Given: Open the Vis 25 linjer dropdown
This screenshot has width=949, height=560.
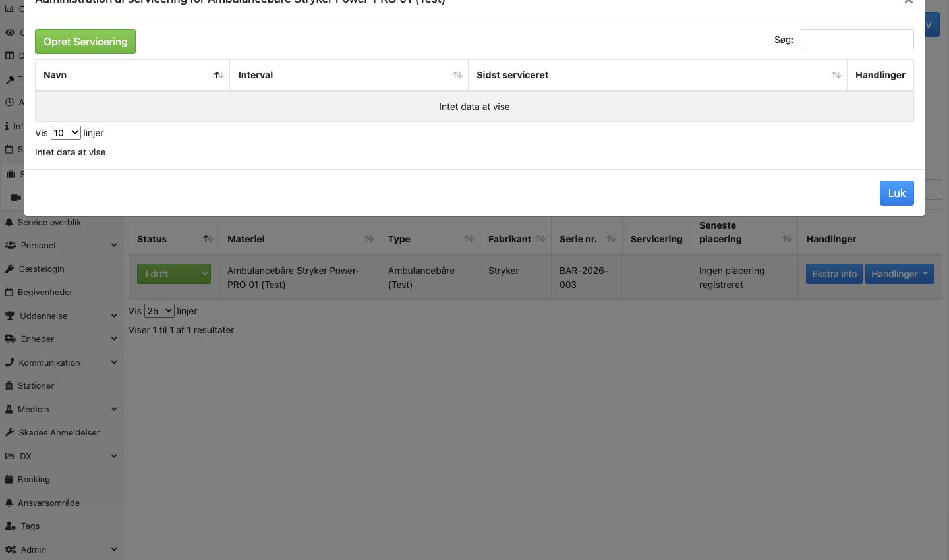Looking at the screenshot, I should 159,311.
